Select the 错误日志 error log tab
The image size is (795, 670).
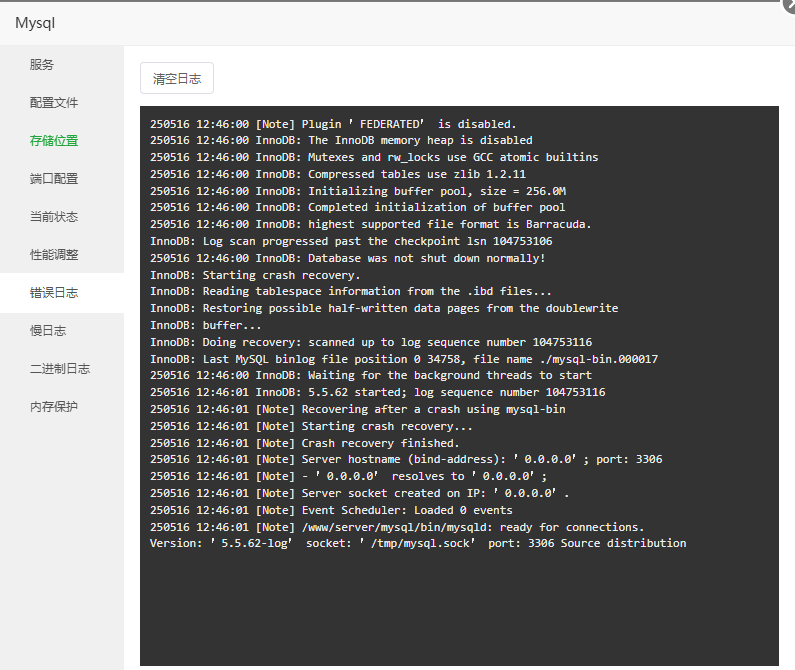pyautogui.click(x=54, y=293)
